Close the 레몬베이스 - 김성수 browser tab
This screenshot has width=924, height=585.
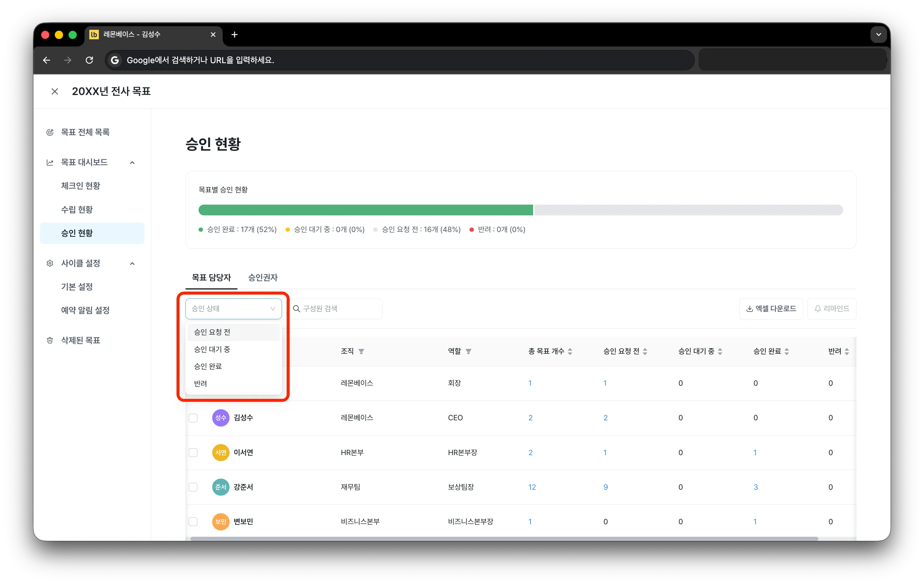(213, 35)
